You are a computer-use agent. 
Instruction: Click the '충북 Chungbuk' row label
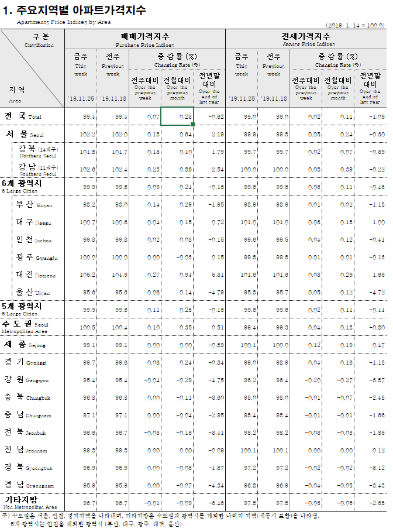point(27,397)
